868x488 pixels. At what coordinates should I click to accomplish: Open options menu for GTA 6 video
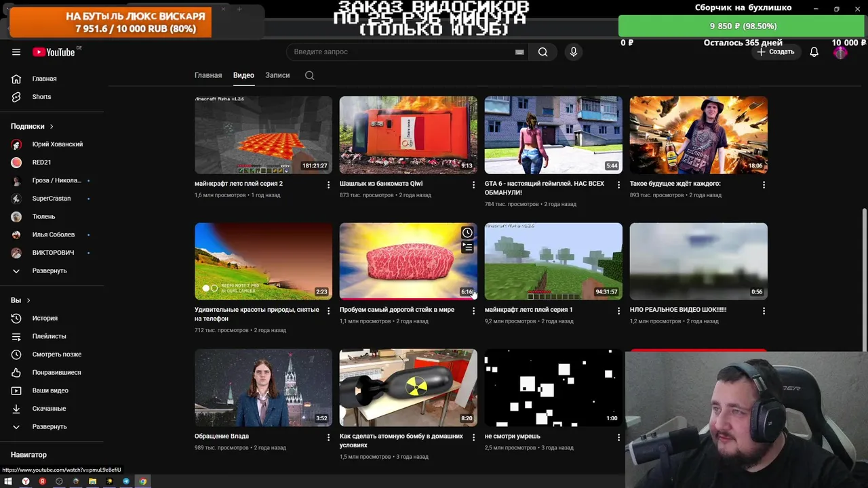618,184
